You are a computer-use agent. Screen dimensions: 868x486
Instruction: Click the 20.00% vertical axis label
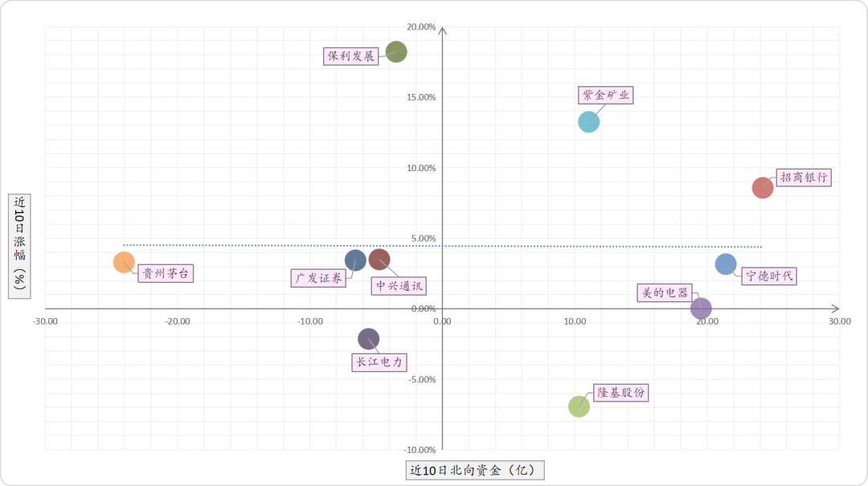[421, 27]
